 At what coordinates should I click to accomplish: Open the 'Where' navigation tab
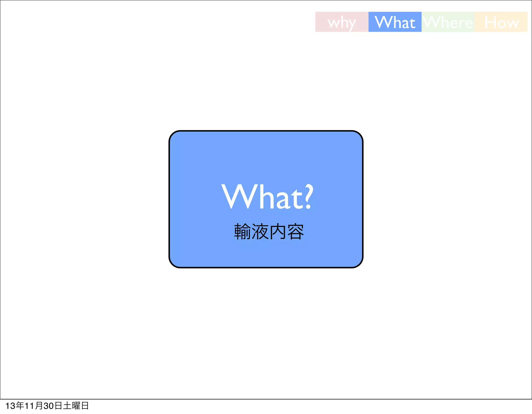coord(448,22)
